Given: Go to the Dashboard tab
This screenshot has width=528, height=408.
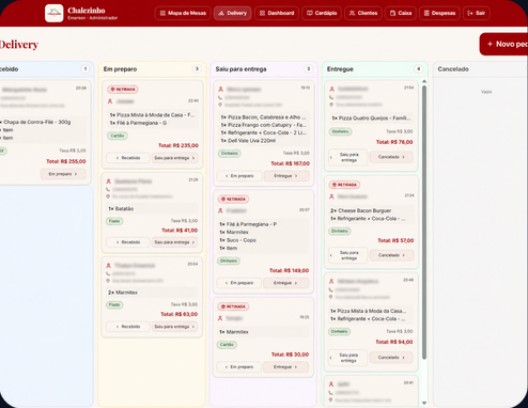Looking at the screenshot, I should click(x=276, y=13).
